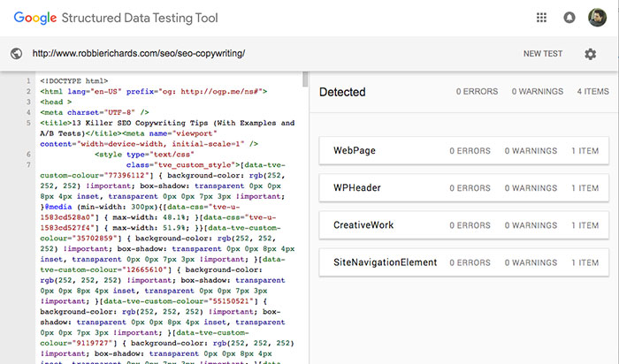Click the notifications bell icon

pos(569,18)
